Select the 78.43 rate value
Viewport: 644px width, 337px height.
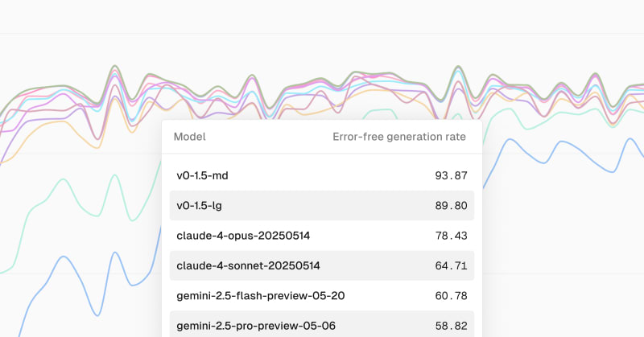449,236
